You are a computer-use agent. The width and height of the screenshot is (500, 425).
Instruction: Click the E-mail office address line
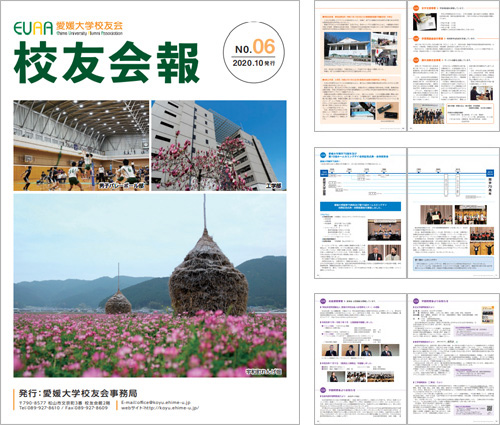click(156, 402)
